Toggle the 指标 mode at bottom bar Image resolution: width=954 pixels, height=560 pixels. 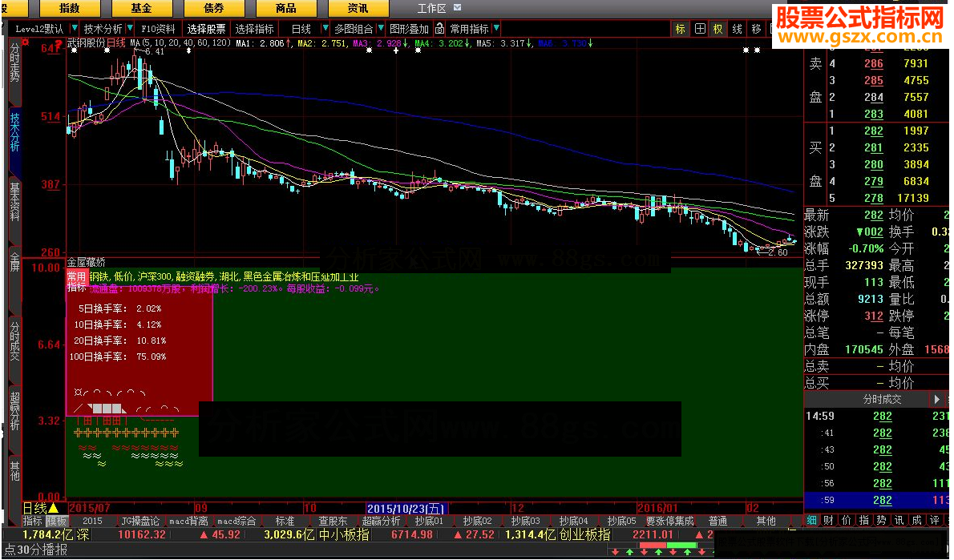click(x=32, y=521)
